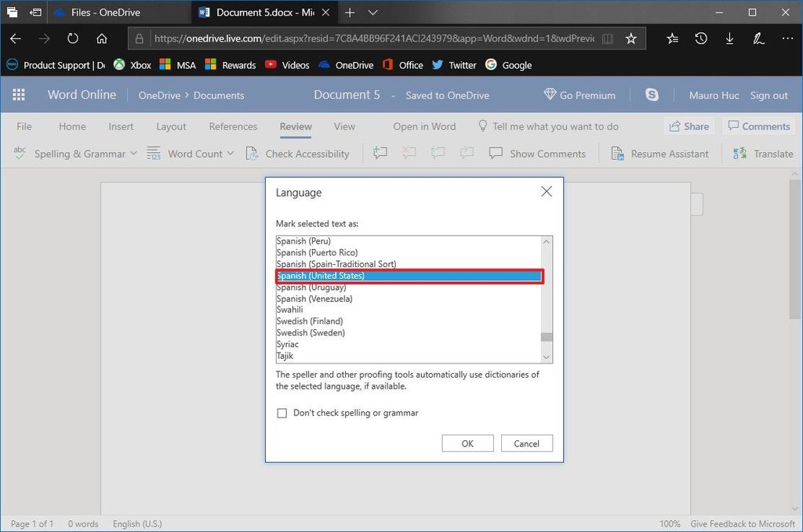Open the document in Word
Screen dimensions: 803x532
pyautogui.click(x=424, y=126)
